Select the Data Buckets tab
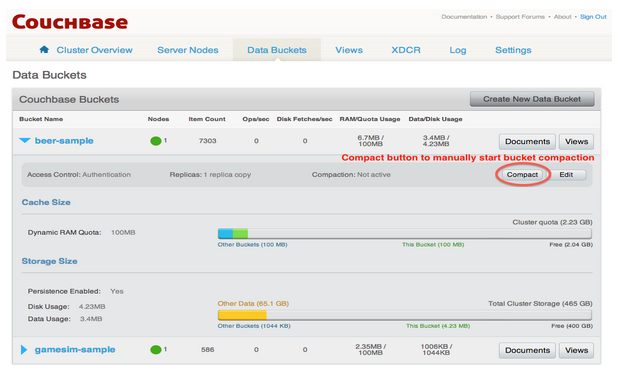This screenshot has height=371, width=618. coord(277,50)
